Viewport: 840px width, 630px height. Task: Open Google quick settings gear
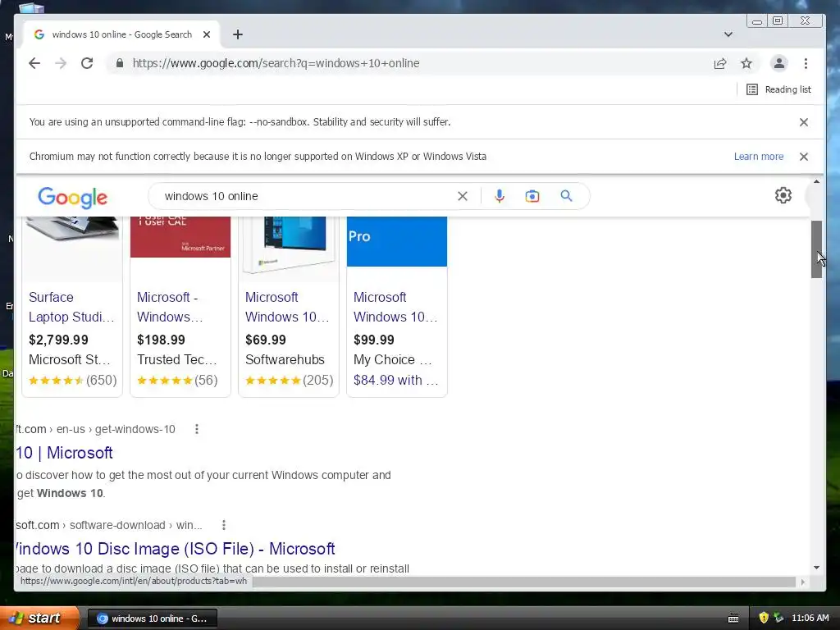(x=783, y=195)
